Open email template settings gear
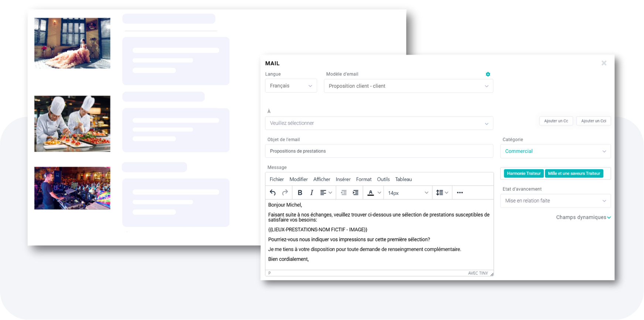Image resolution: width=644 pixels, height=320 pixels. (488, 74)
